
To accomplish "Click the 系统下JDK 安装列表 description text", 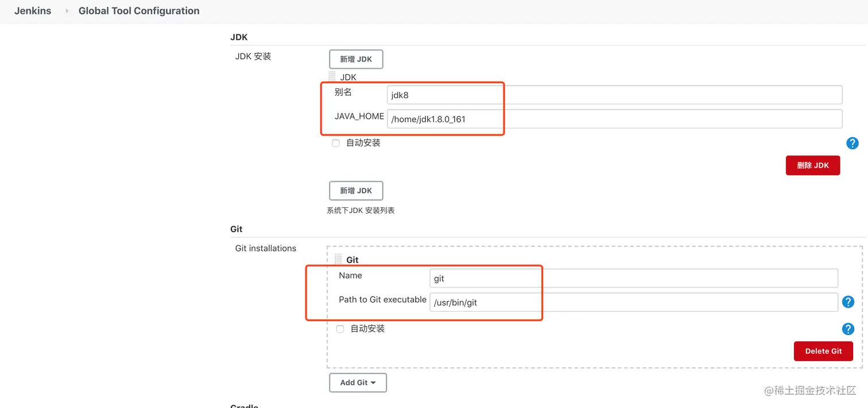I will [361, 211].
